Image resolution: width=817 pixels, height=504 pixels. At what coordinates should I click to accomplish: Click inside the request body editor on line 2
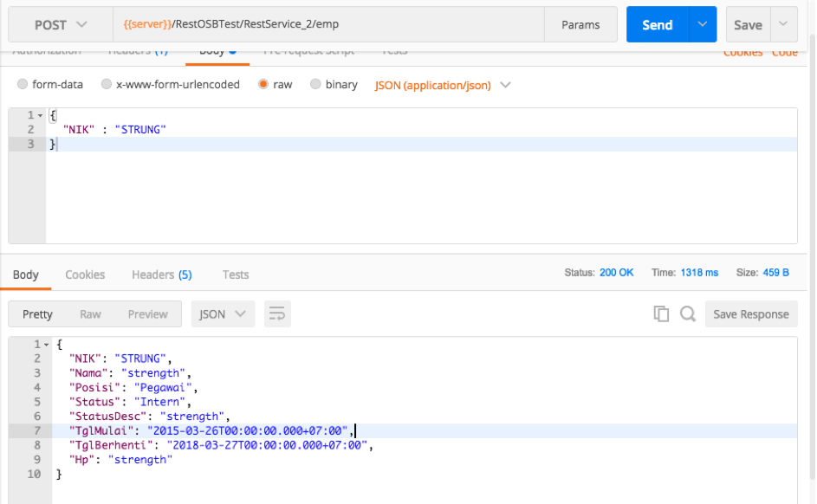point(421,130)
